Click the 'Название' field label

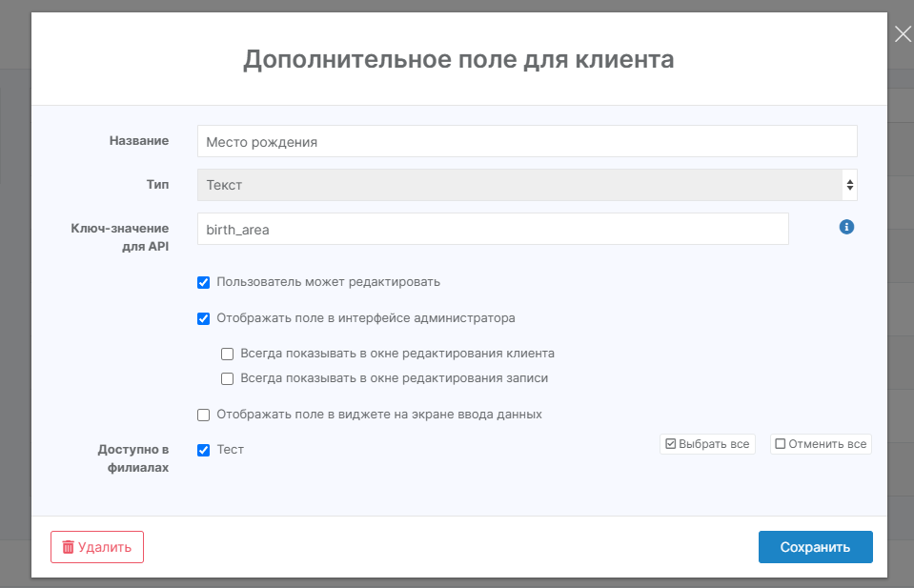(139, 140)
